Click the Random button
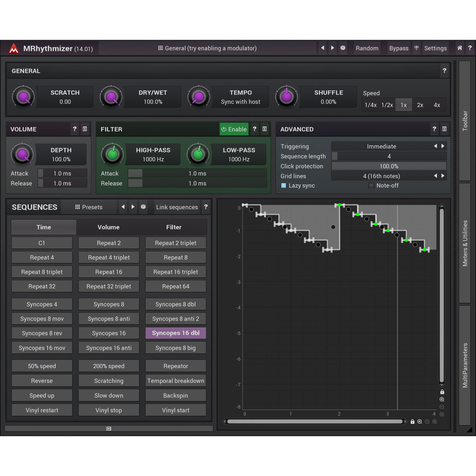Image resolution: width=476 pixels, height=476 pixels. tap(367, 48)
